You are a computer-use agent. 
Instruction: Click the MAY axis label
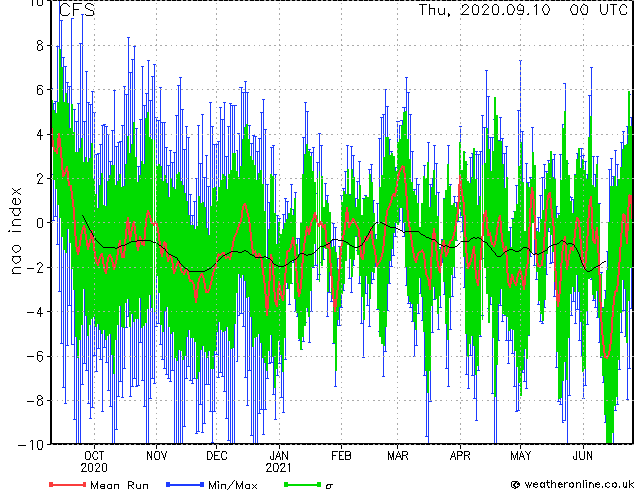tap(521, 456)
